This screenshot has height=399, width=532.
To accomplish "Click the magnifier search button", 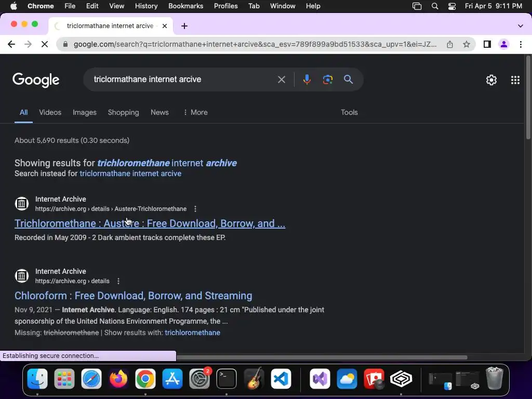I will pyautogui.click(x=349, y=79).
